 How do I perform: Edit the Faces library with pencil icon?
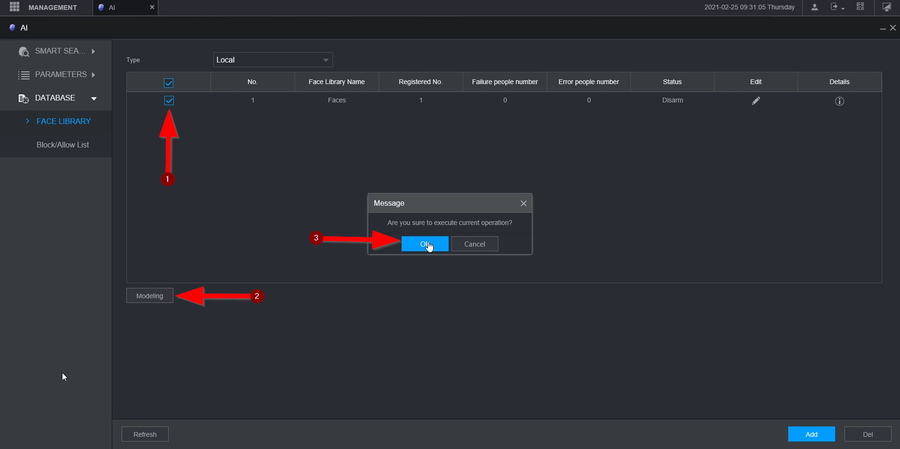pos(756,101)
